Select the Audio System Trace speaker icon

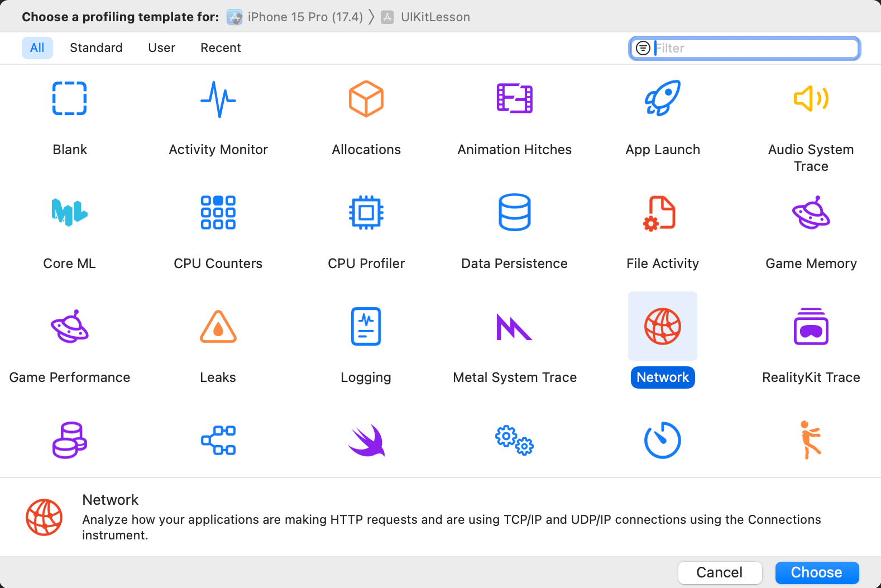click(x=811, y=99)
